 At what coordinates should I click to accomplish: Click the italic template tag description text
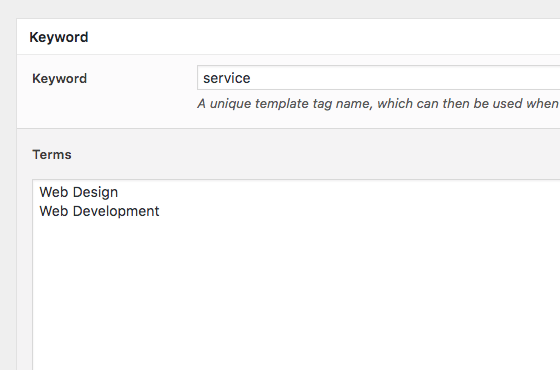[x=378, y=104]
